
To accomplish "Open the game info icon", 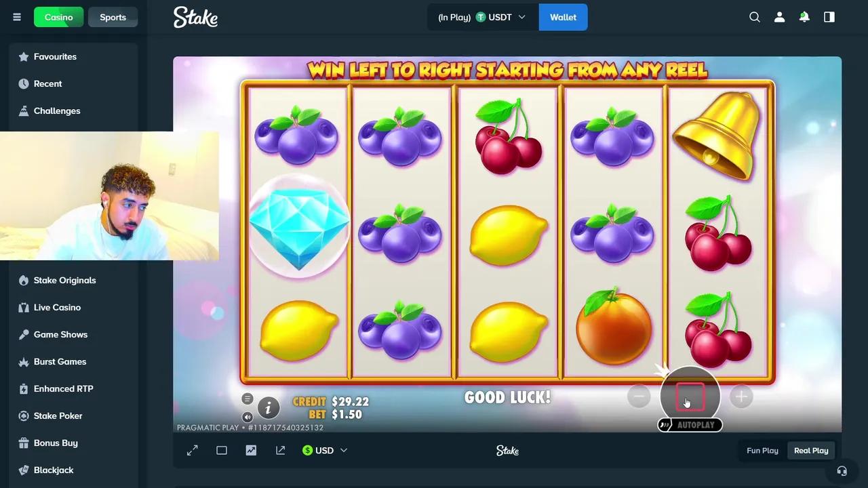I will (x=269, y=407).
